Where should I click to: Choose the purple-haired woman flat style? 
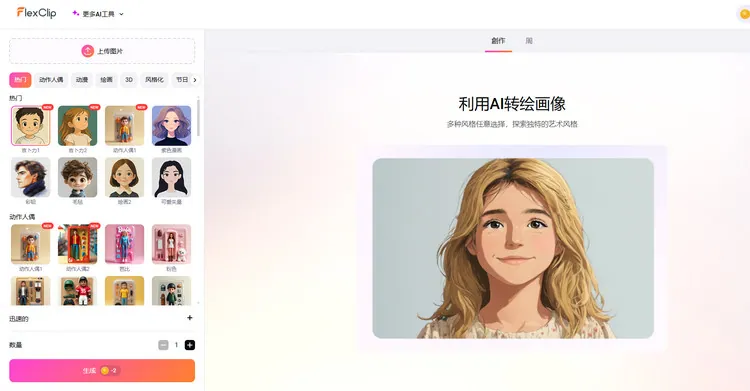(171, 126)
